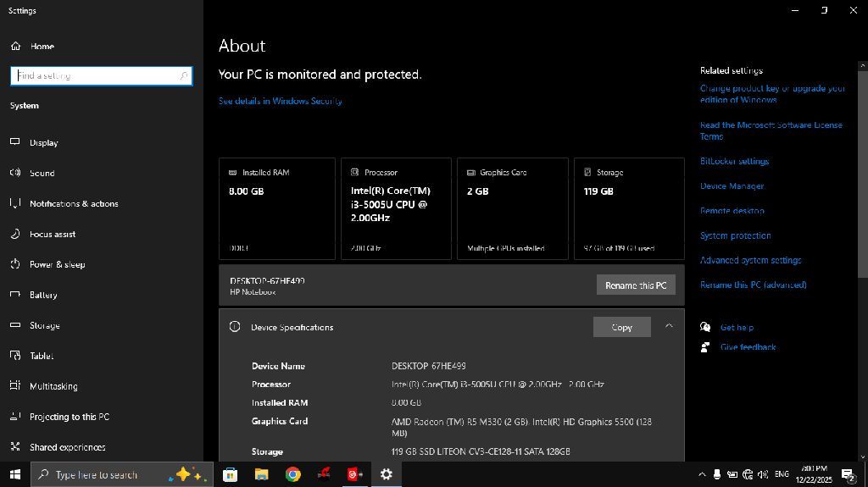Image resolution: width=868 pixels, height=487 pixels.
Task: Open Power & sleep settings
Action: [x=57, y=265]
